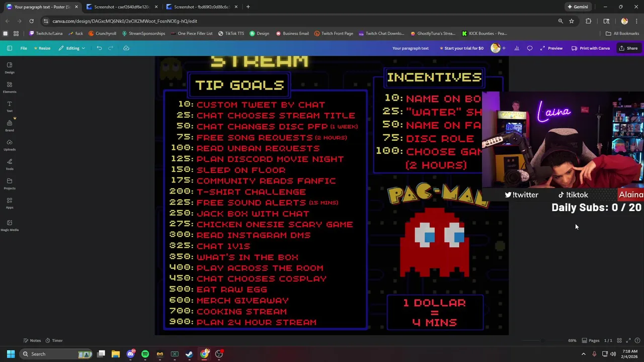Select the red Pac-Man ghost image

(435, 242)
